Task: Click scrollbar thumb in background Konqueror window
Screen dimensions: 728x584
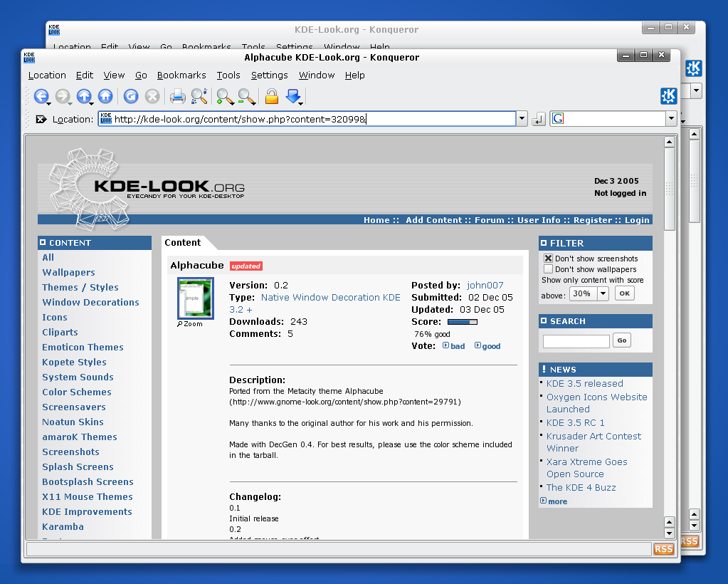Action: (694, 181)
